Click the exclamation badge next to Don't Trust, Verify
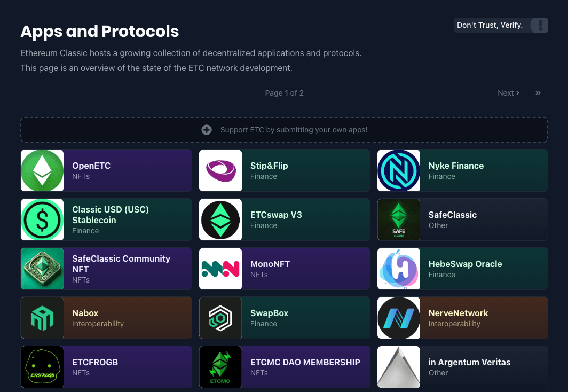Image resolution: width=568 pixels, height=392 pixels. [539, 25]
